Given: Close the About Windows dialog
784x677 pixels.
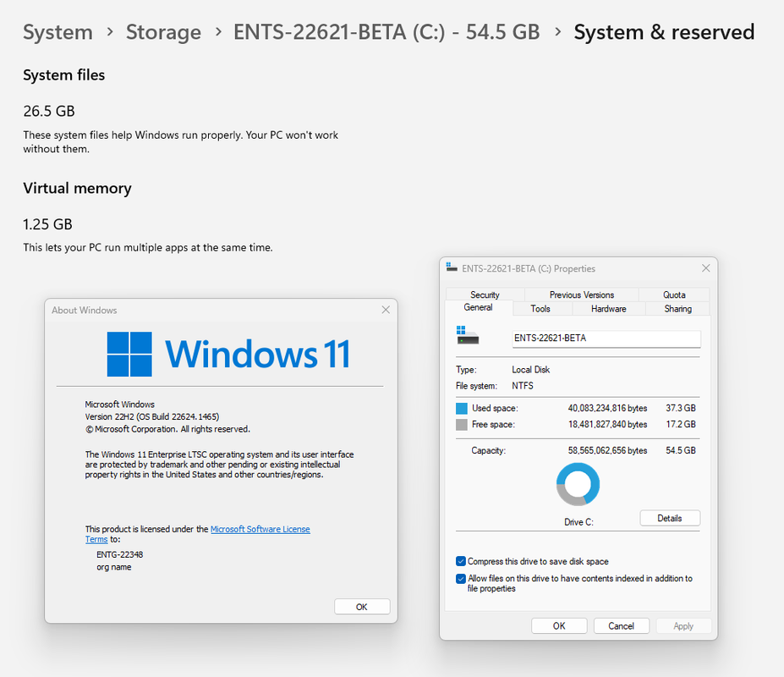Looking at the screenshot, I should (x=386, y=310).
